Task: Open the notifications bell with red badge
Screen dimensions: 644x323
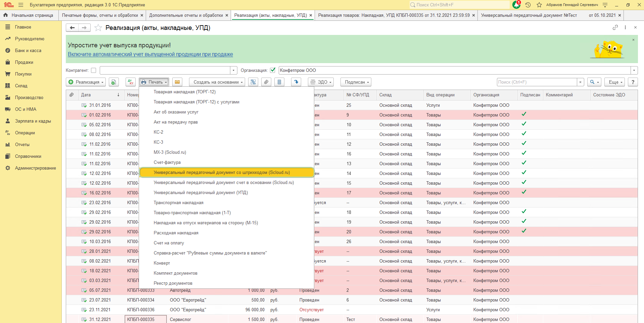Action: [517, 5]
